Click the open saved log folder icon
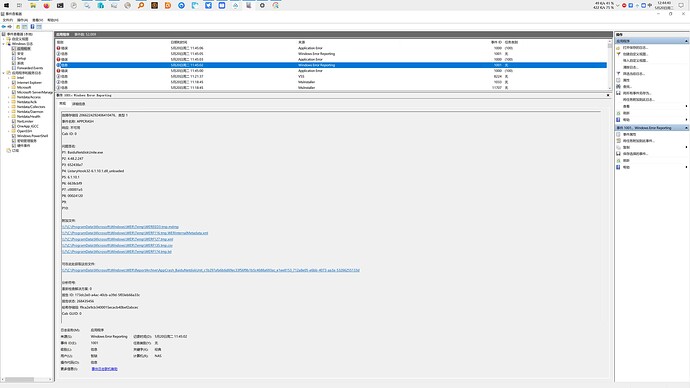 click(618, 48)
